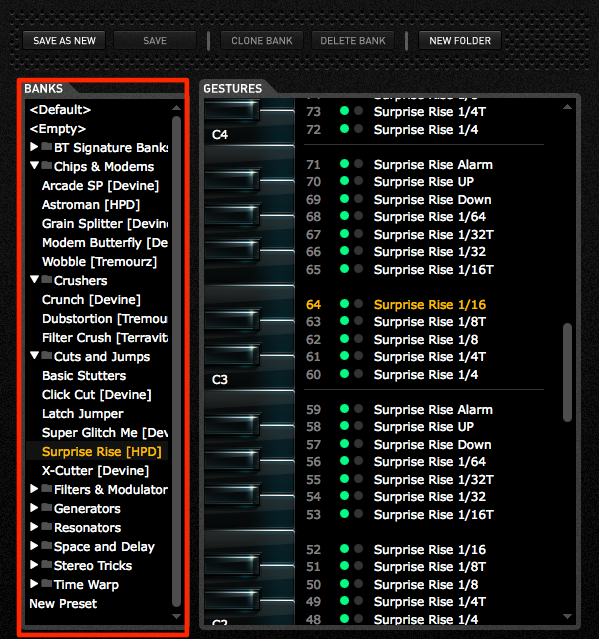Select the Astroman [HPD] bank
The width and height of the screenshot is (599, 639).
tap(91, 205)
